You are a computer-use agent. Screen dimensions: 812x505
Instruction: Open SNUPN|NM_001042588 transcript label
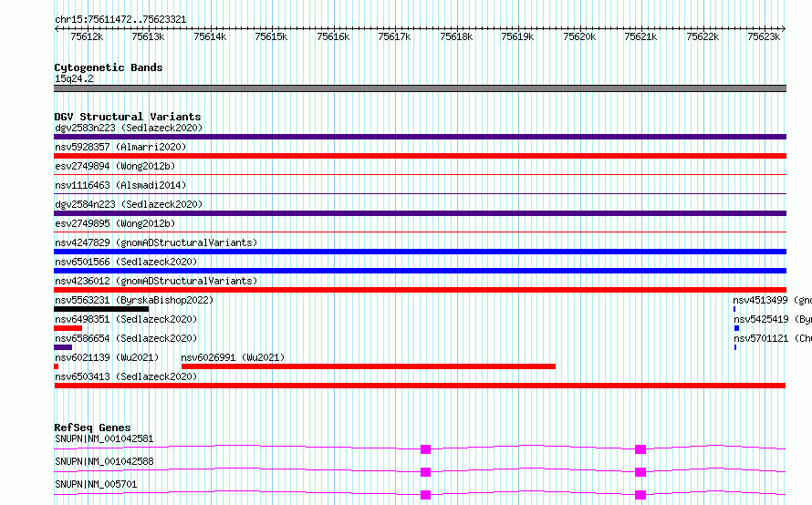(104, 461)
